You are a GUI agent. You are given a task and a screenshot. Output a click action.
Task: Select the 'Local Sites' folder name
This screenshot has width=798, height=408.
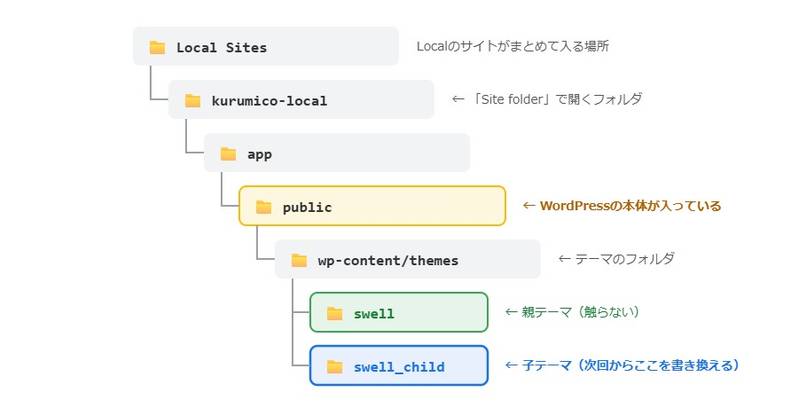[221, 48]
